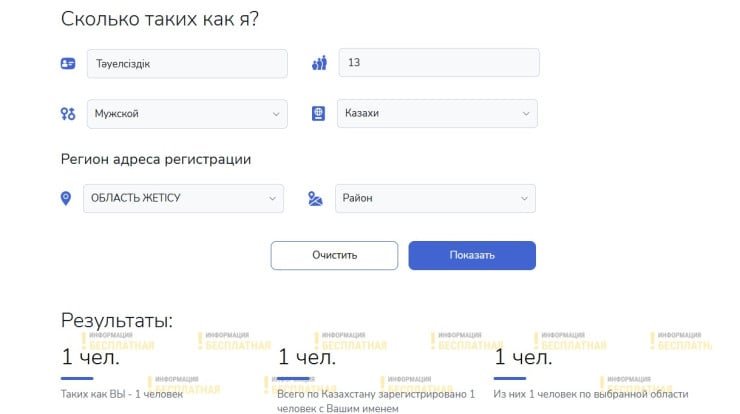
Task: Click the ID card icon beside name field
Action: [68, 63]
